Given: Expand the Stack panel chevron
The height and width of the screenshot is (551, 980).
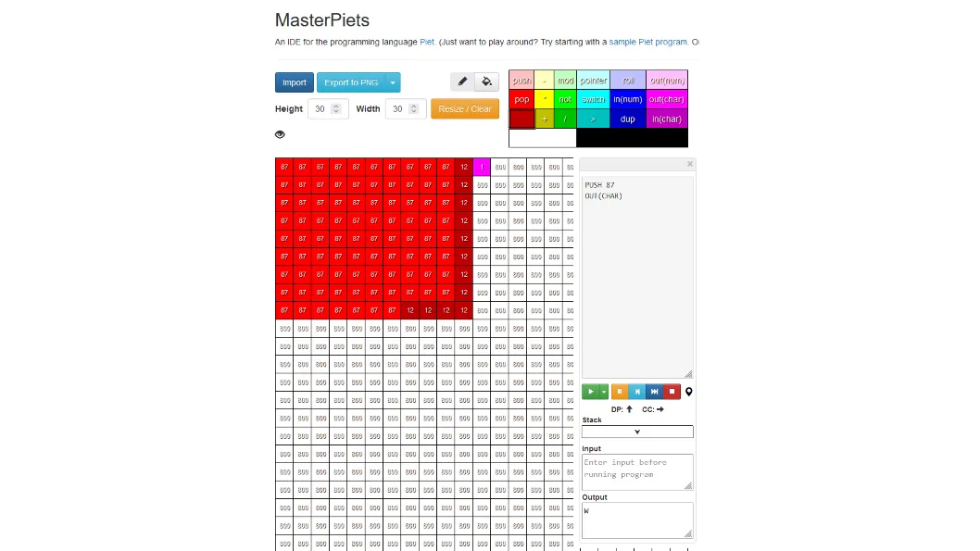Looking at the screenshot, I should coord(637,432).
